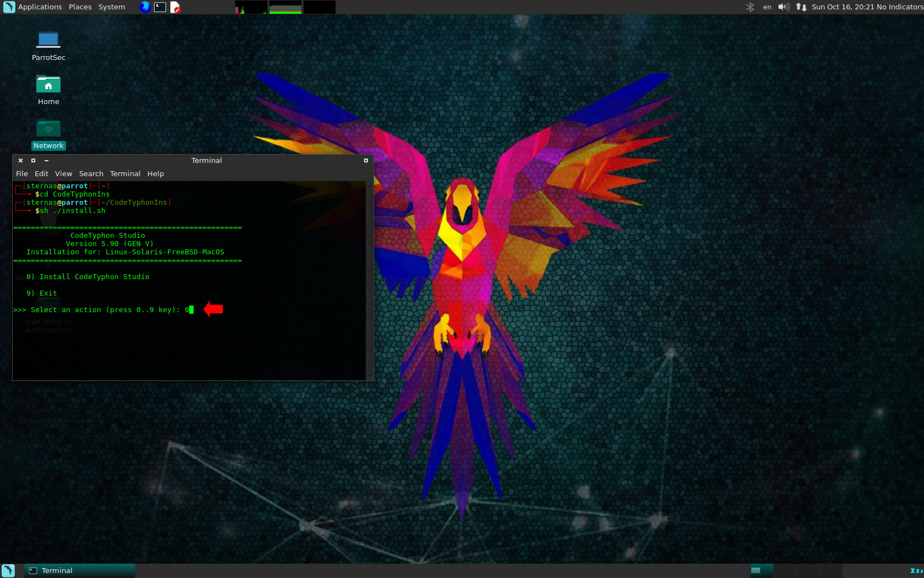This screenshot has width=924, height=578.
Task: Click the Terminal vertical scrollbar
Action: (x=370, y=281)
